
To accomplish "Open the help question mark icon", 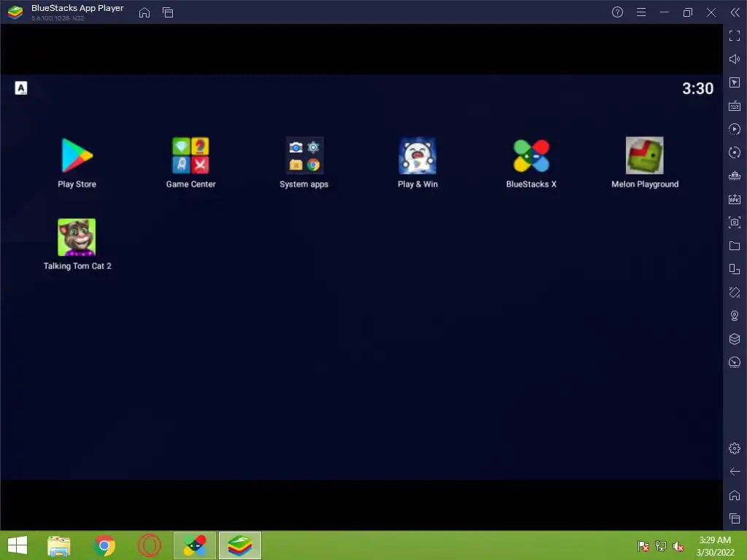I will [617, 12].
